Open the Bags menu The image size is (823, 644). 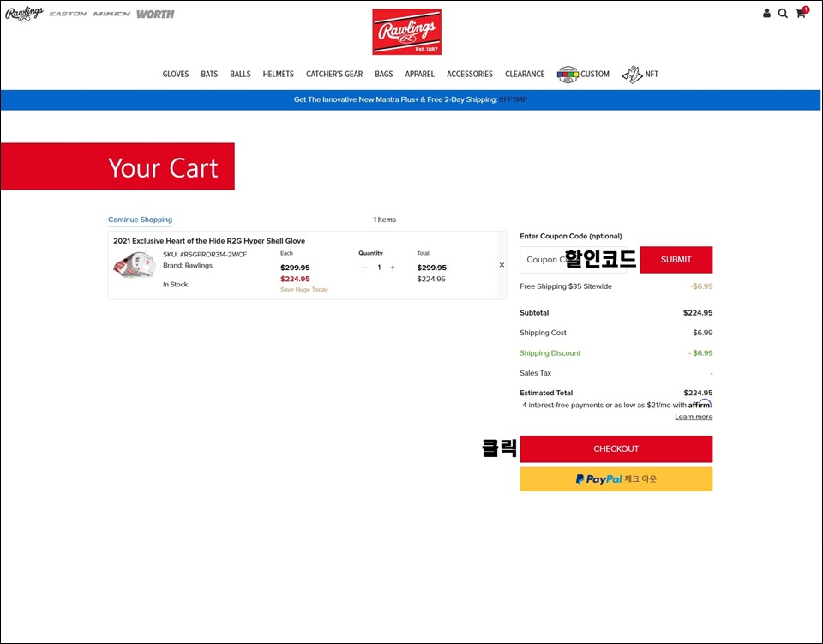[x=384, y=74]
